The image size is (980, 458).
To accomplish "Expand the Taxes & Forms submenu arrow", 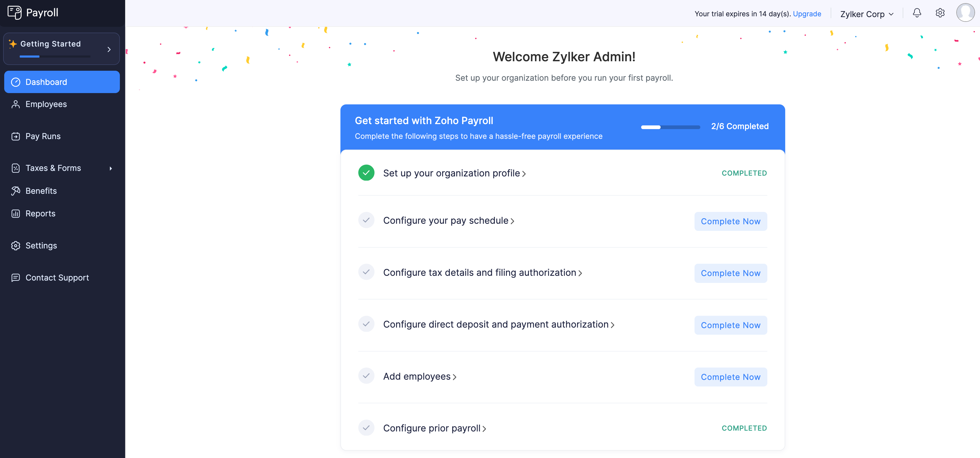I will [111, 169].
